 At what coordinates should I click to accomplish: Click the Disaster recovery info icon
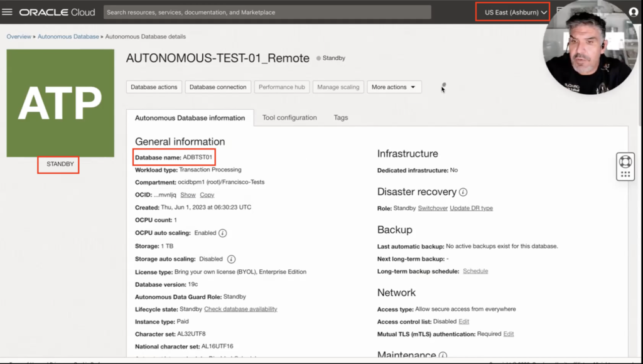(x=463, y=192)
